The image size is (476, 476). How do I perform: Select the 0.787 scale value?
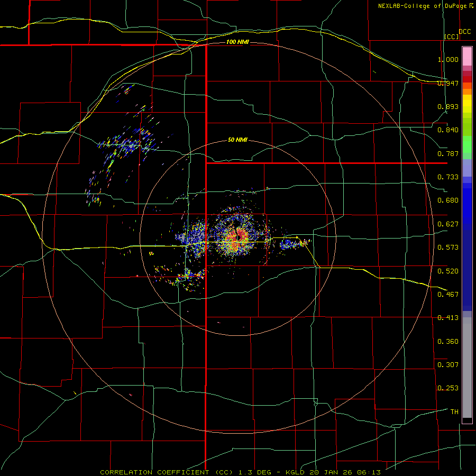pos(448,153)
